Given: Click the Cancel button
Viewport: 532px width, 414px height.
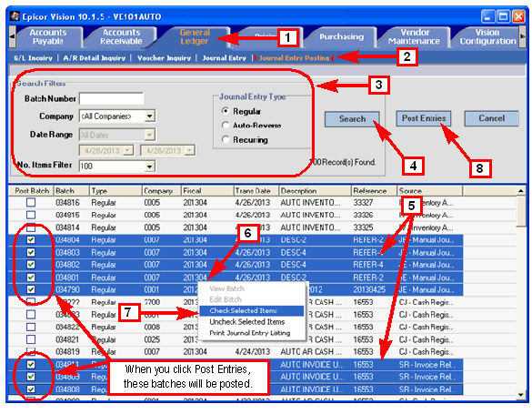Looking at the screenshot, I should pos(491,118).
